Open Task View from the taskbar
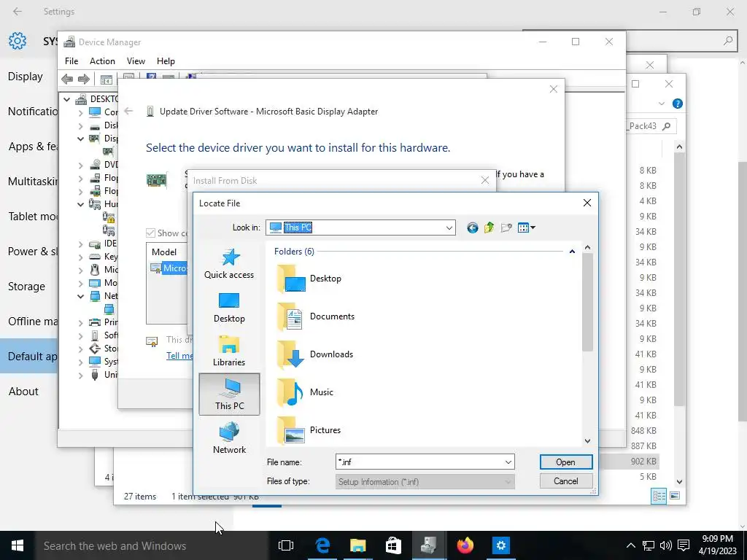 coord(286,545)
